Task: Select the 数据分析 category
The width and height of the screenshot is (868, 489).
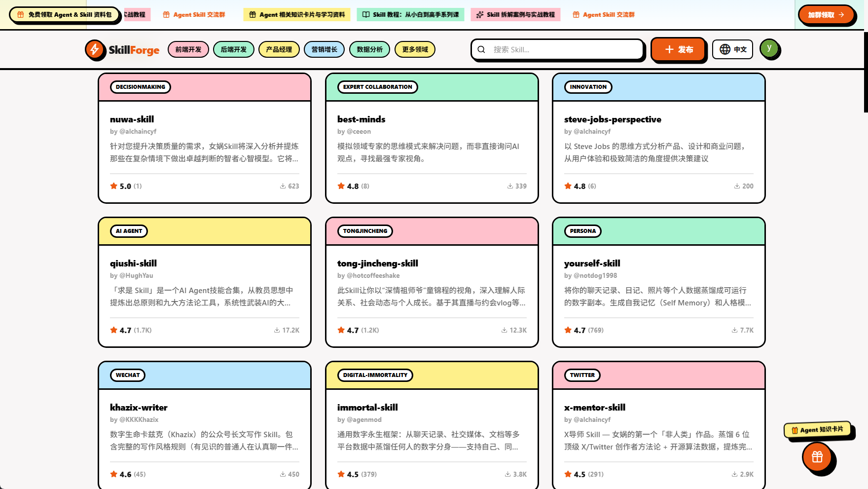Action: tap(370, 49)
